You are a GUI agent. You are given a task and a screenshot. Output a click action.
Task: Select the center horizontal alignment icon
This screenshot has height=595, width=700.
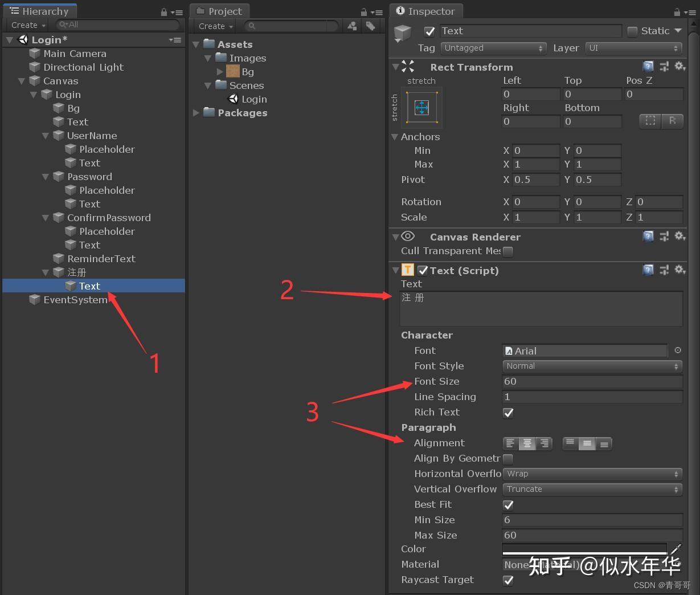tap(527, 443)
